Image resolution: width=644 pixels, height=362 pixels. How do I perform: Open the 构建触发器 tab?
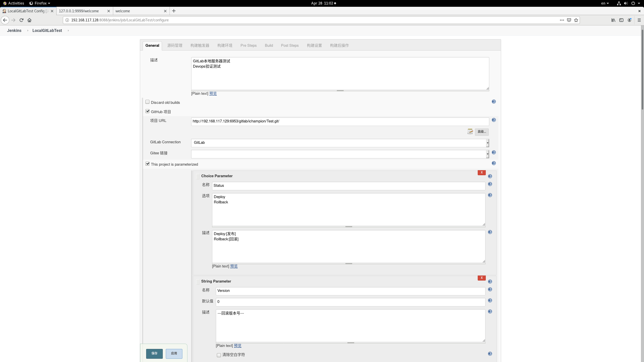click(199, 45)
